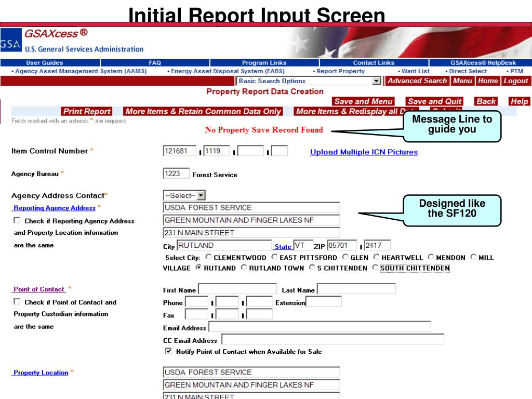Open the User Guides menu
The height and width of the screenshot is (399, 532).
click(x=45, y=63)
